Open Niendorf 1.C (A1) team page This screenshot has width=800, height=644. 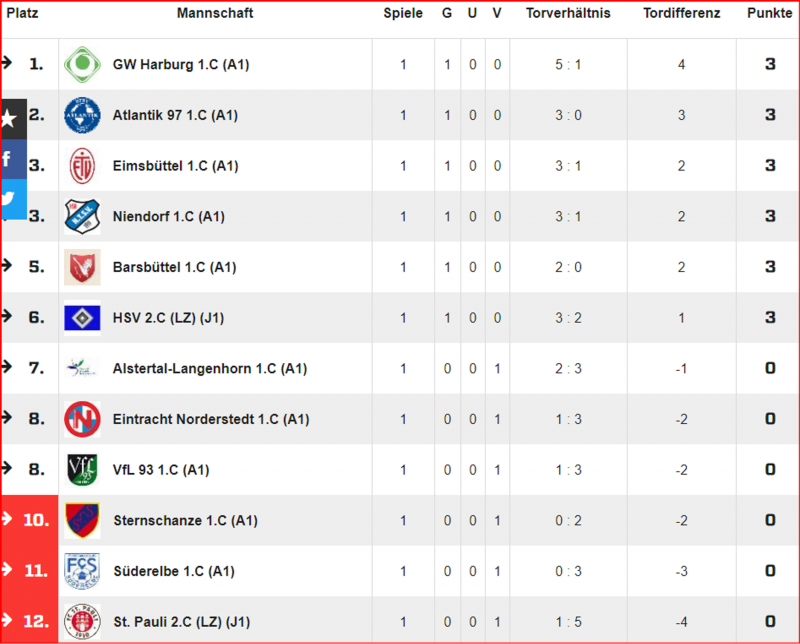(169, 216)
